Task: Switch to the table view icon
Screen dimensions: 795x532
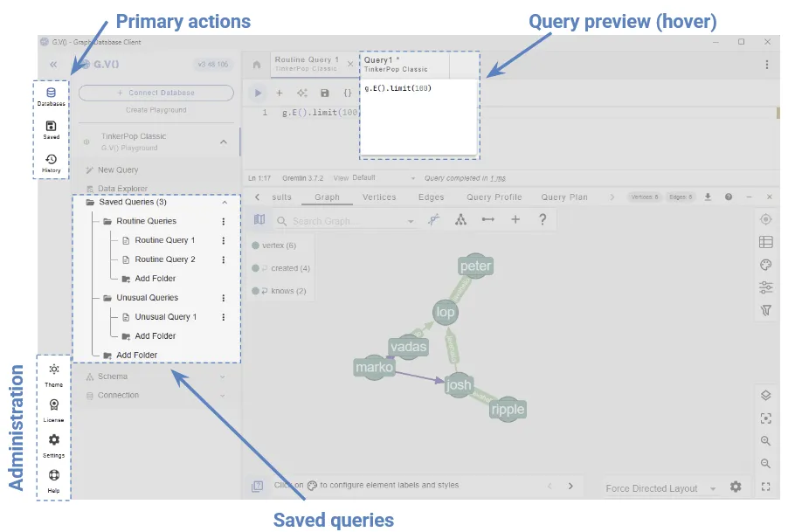Action: (765, 242)
